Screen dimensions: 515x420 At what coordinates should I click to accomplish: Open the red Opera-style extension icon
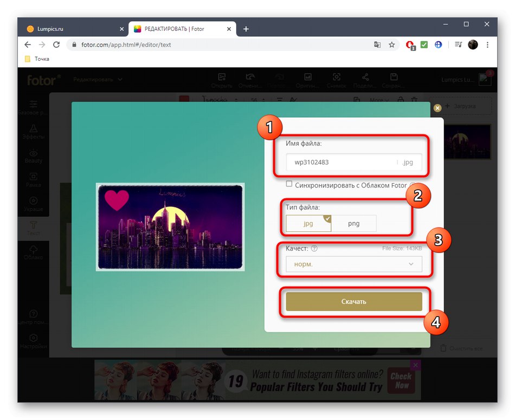[410, 45]
